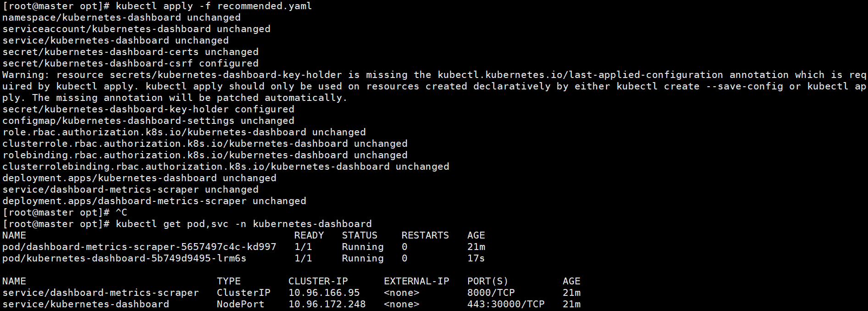Click the TYPE column header
The width and height of the screenshot is (868, 311).
point(229,282)
